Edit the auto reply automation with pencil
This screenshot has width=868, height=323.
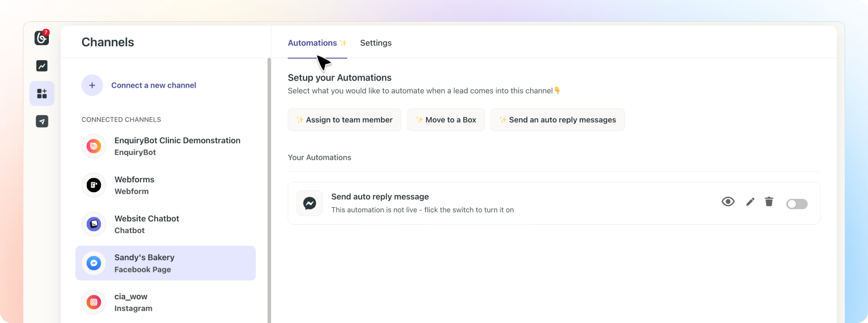point(750,202)
